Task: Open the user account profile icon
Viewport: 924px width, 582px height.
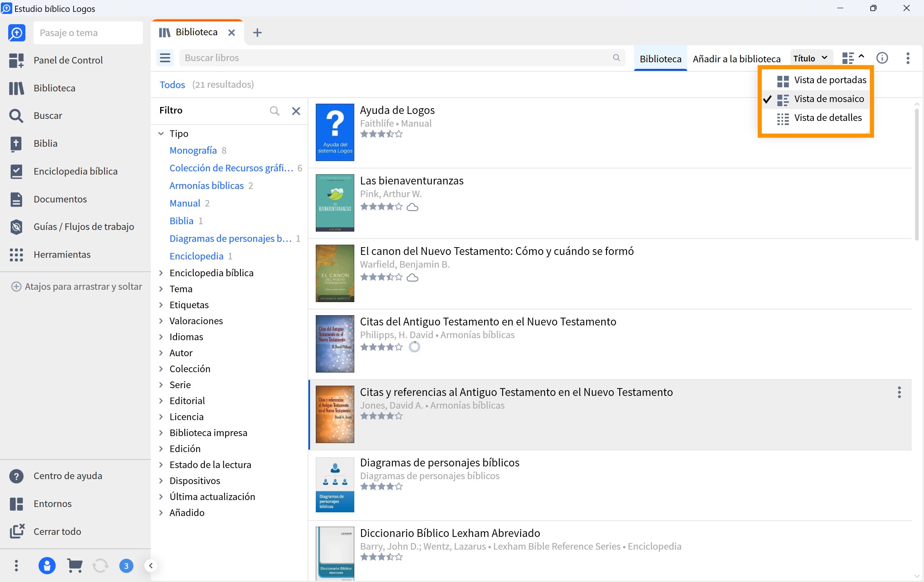Action: click(47, 566)
